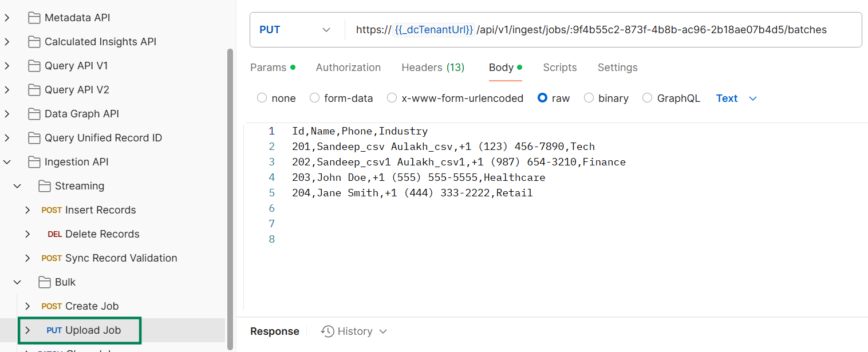
Task: Select the form-data body option
Action: [x=314, y=98]
